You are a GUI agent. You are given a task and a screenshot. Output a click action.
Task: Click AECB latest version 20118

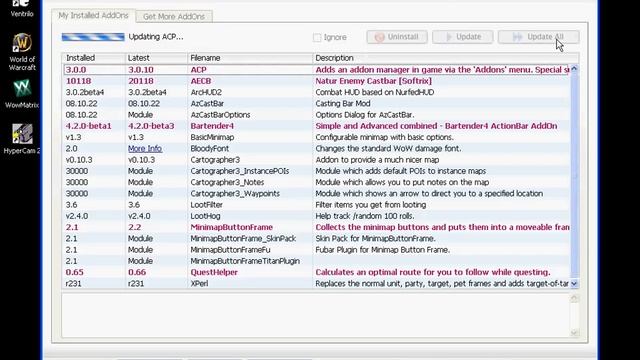[141, 81]
